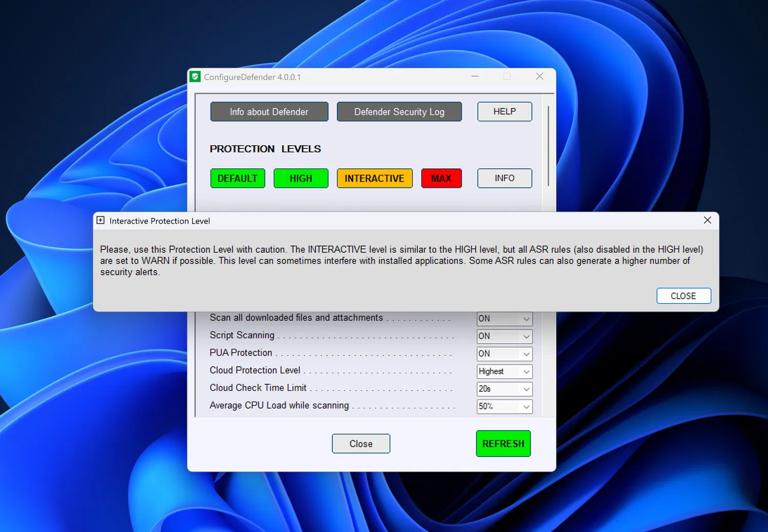Dismiss the dialog with the CLOSE button

[684, 296]
